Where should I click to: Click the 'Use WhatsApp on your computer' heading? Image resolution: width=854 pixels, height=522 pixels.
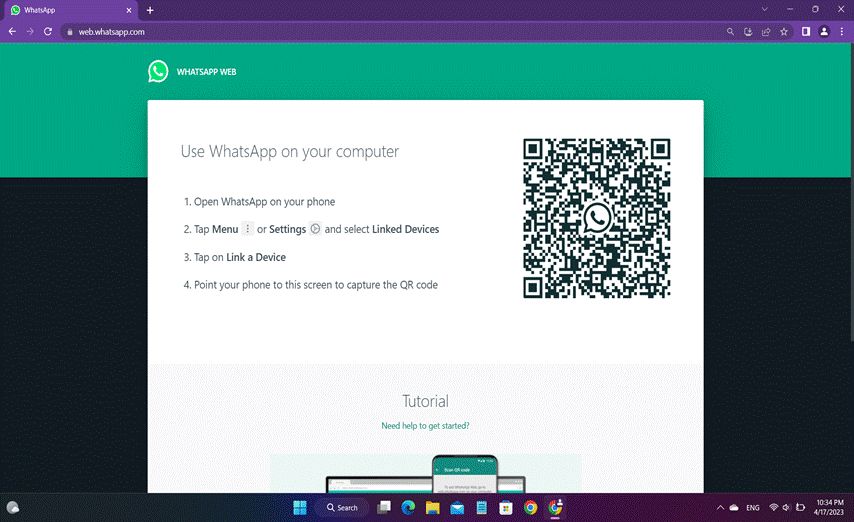290,151
